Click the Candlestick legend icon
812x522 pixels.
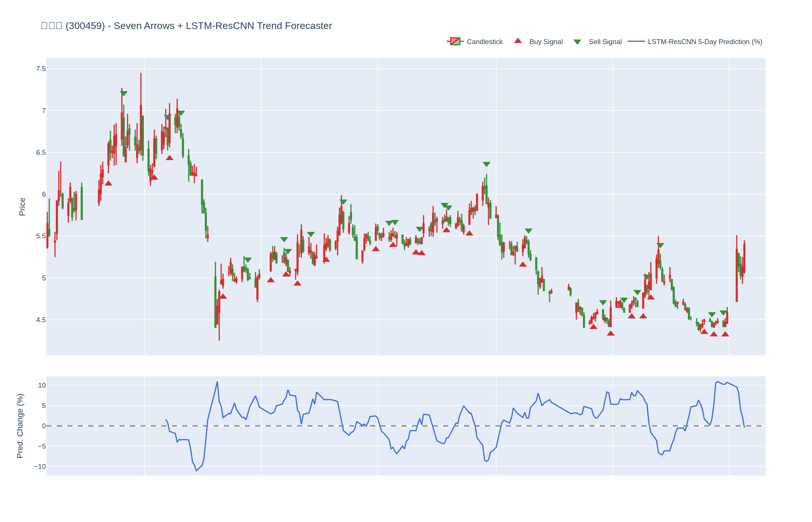tap(455, 41)
